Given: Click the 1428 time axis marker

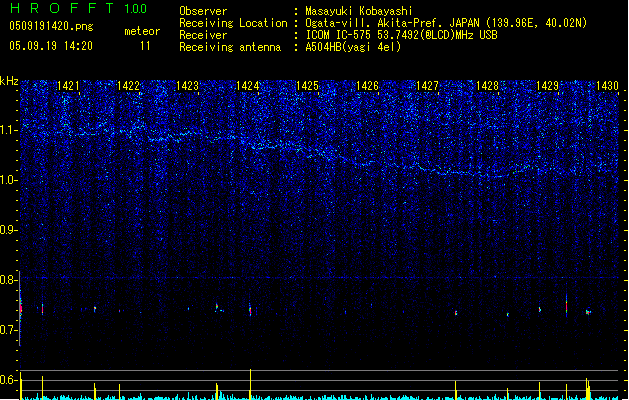Looking at the screenshot, I should pos(487,86).
